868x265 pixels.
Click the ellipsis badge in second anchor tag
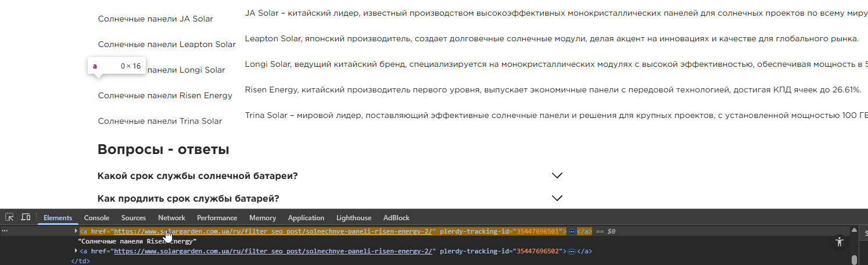coord(572,251)
